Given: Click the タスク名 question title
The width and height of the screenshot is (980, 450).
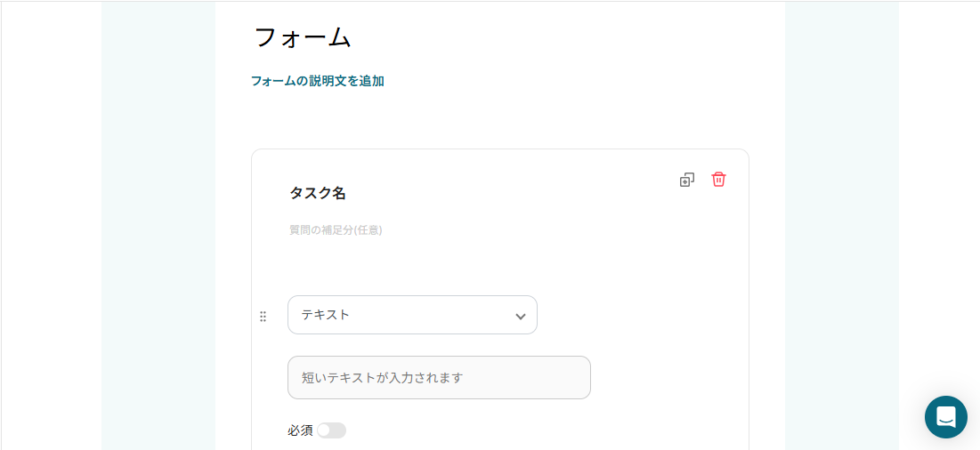Looking at the screenshot, I should [x=317, y=193].
